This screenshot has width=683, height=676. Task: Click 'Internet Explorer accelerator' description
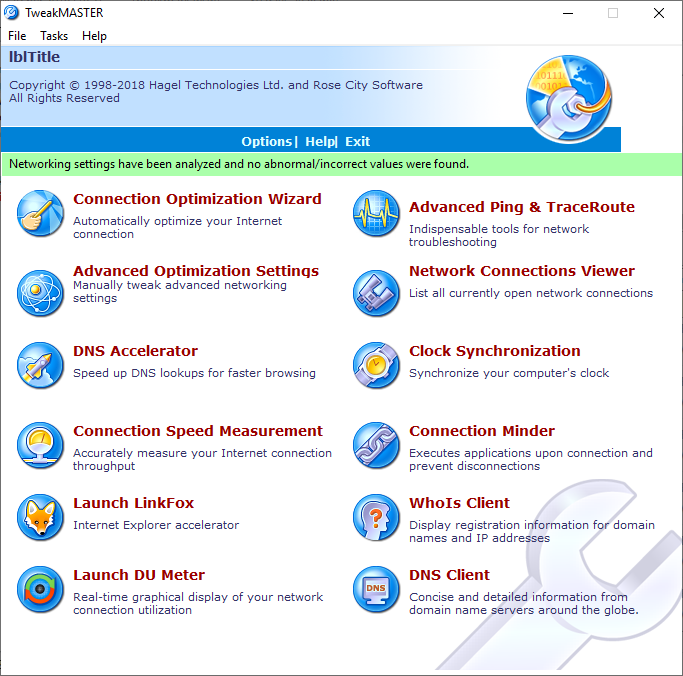(156, 525)
